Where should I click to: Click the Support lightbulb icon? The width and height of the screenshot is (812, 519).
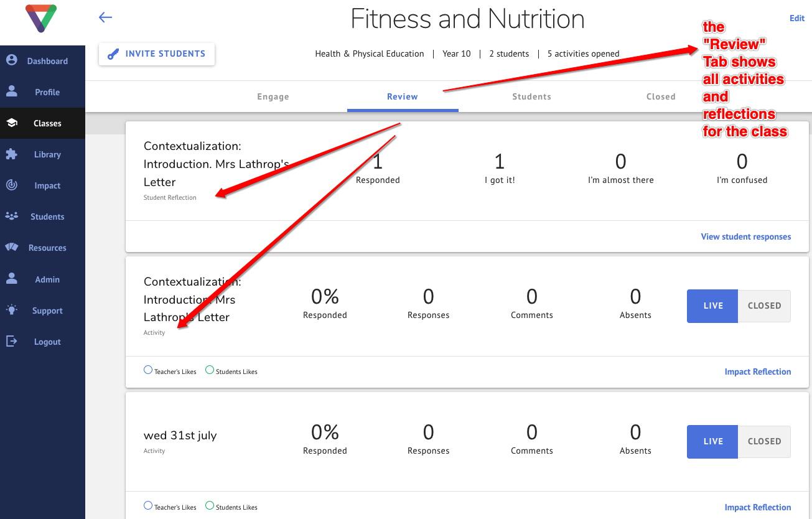pos(11,310)
